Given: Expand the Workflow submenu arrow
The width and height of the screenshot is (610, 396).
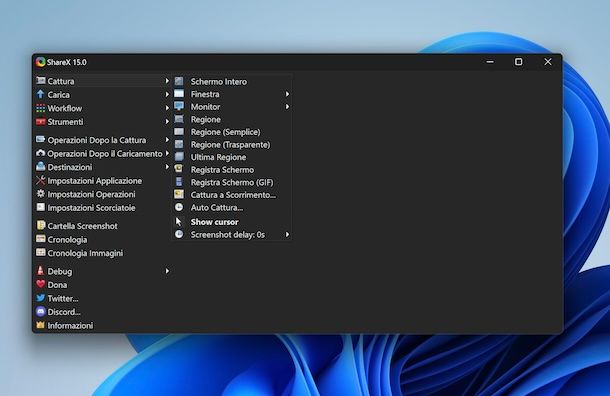Looking at the screenshot, I should click(x=167, y=108).
